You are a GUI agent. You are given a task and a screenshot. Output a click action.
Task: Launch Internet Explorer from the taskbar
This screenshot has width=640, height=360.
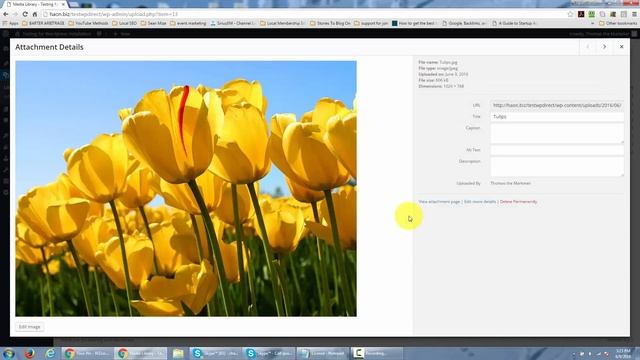[50, 353]
